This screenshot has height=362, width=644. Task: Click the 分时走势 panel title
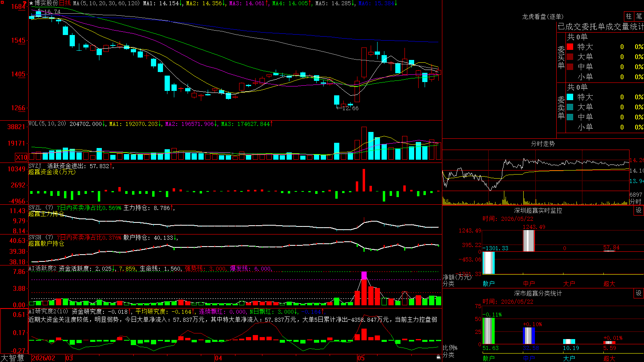pyautogui.click(x=543, y=144)
